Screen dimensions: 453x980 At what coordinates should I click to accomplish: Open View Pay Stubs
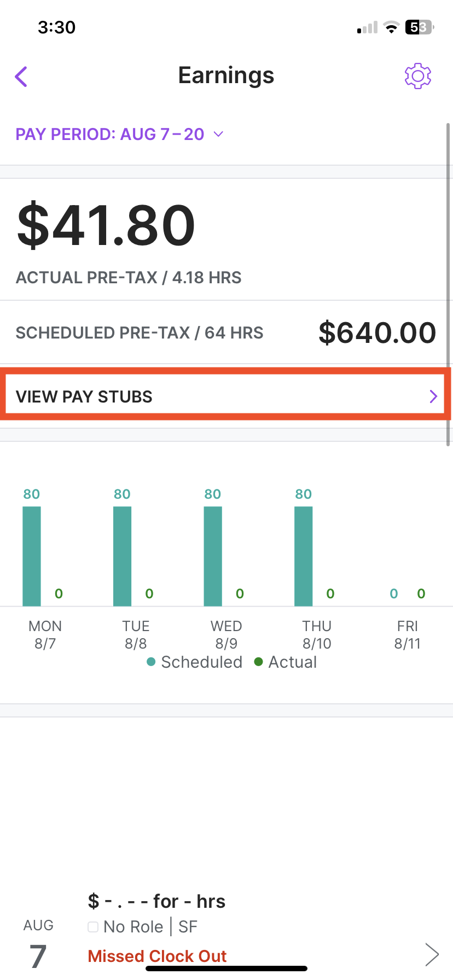pos(84,396)
